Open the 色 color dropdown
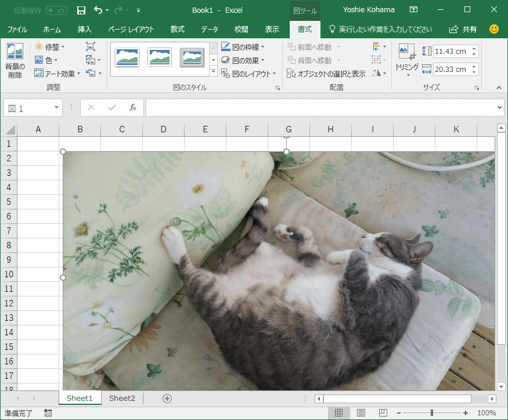508x420 pixels. tap(46, 60)
